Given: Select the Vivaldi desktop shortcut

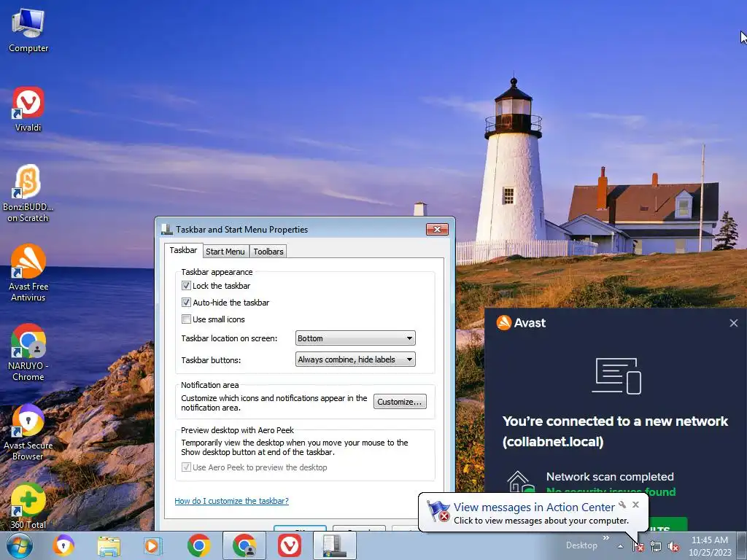Looking at the screenshot, I should 28,109.
